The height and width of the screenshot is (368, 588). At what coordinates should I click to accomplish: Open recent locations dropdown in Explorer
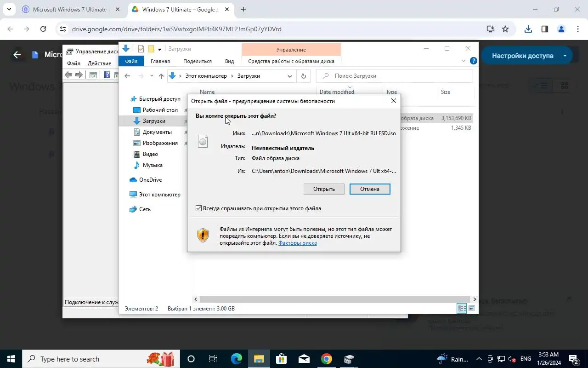pos(152,76)
